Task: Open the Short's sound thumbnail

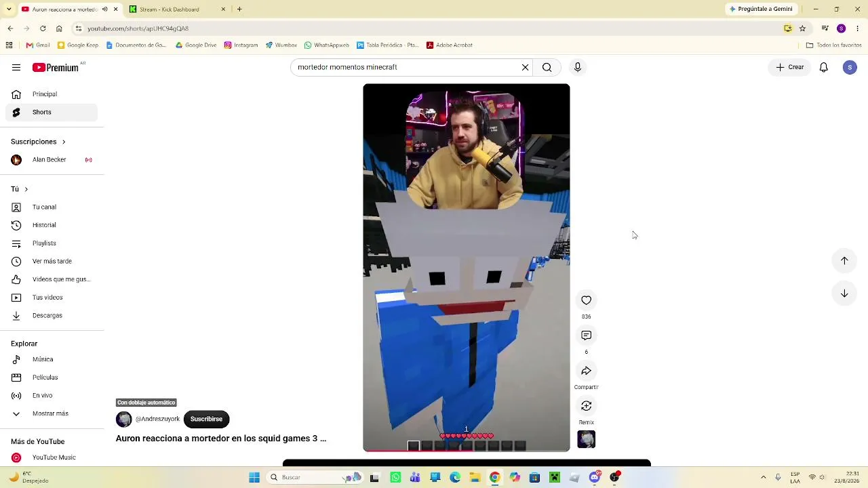Action: (x=587, y=439)
